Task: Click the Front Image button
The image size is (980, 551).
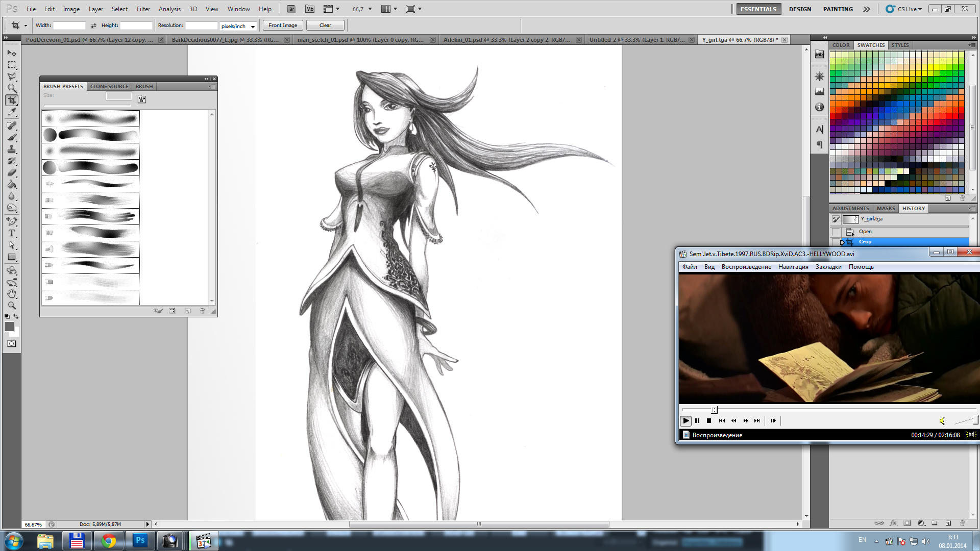Action: (x=283, y=26)
